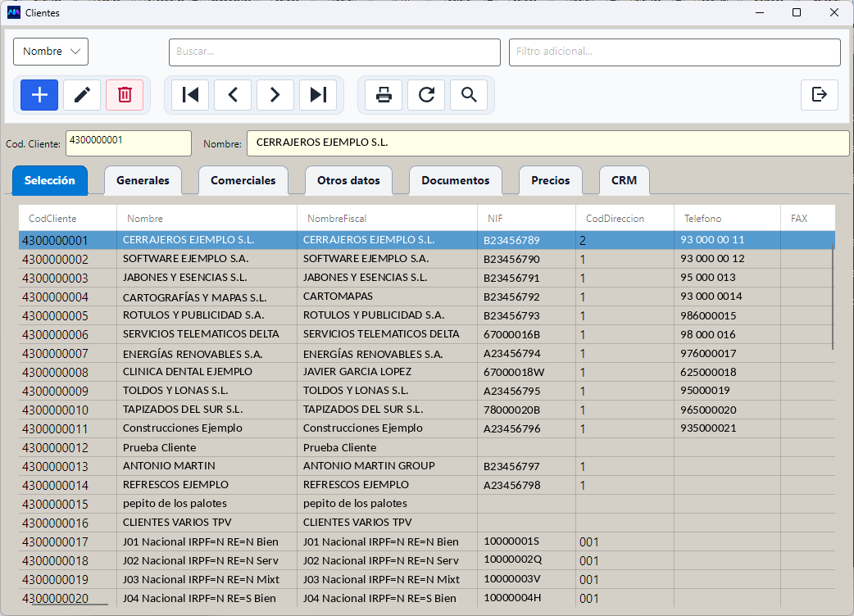
Task: Open the Nombre search field dropdown
Action: coord(51,51)
